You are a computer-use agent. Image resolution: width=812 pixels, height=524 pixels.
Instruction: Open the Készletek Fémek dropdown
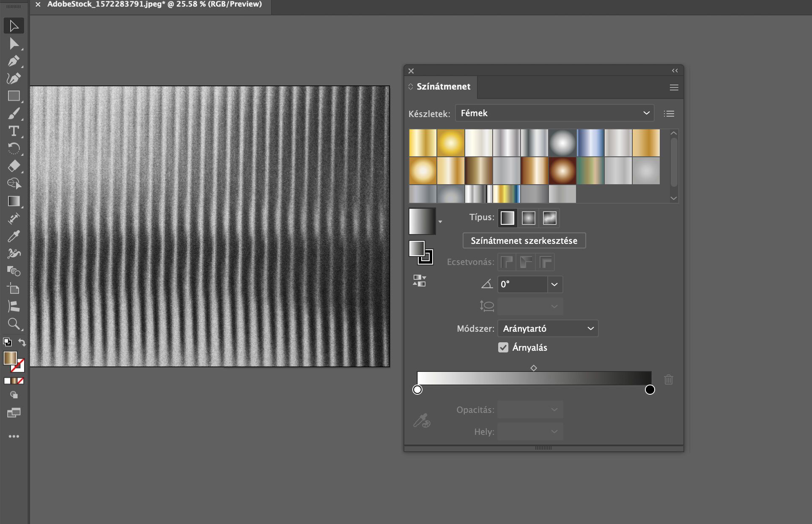pyautogui.click(x=554, y=113)
